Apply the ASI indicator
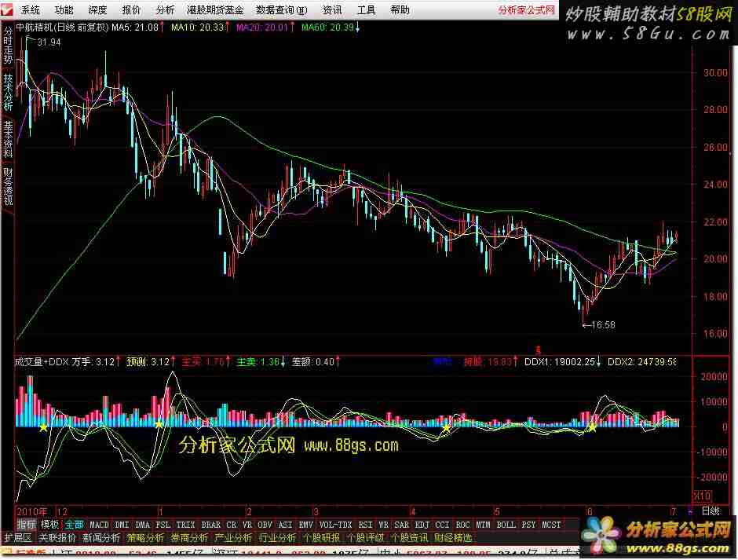This screenshot has width=738, height=560. click(285, 524)
